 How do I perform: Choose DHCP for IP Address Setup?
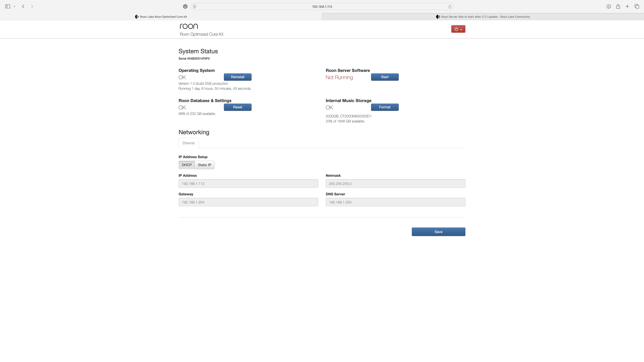click(187, 165)
